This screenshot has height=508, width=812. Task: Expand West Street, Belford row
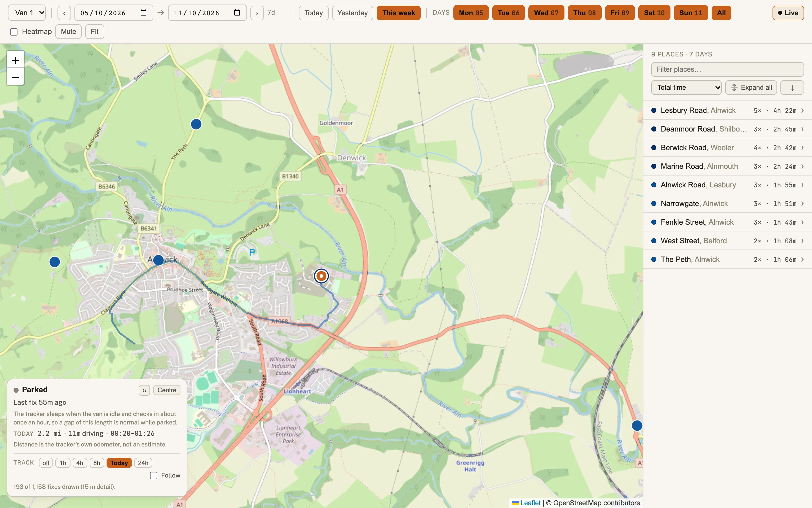(x=727, y=241)
